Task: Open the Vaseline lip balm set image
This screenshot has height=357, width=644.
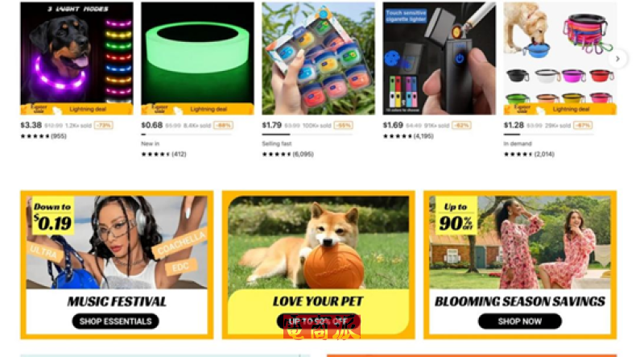Action: click(318, 58)
